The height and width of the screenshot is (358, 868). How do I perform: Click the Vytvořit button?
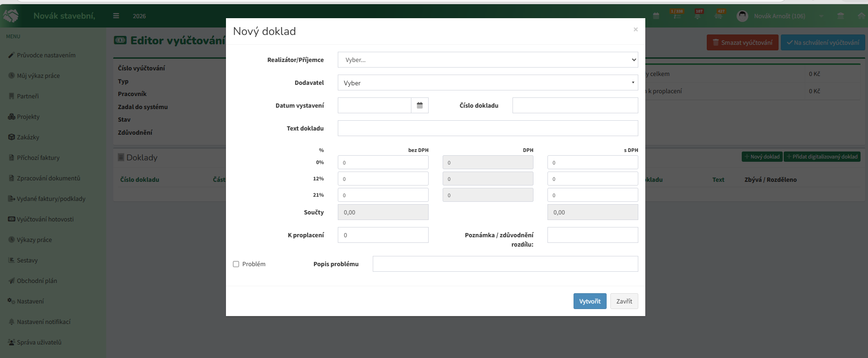(590, 301)
